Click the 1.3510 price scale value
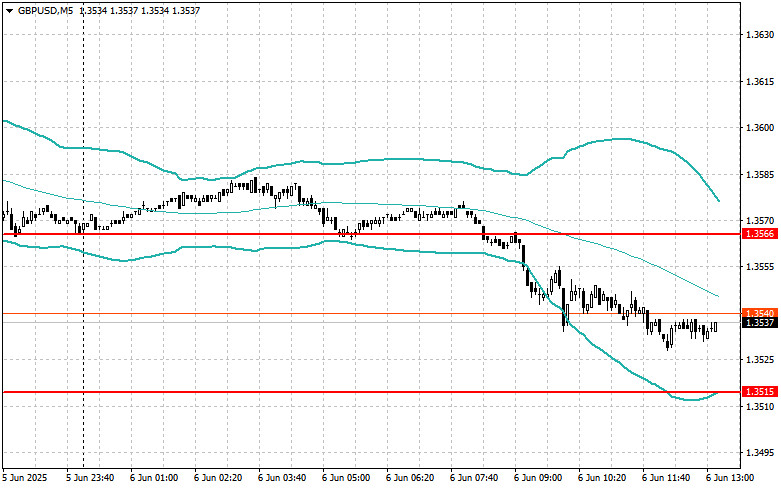This screenshot has height=489, width=781. click(760, 406)
